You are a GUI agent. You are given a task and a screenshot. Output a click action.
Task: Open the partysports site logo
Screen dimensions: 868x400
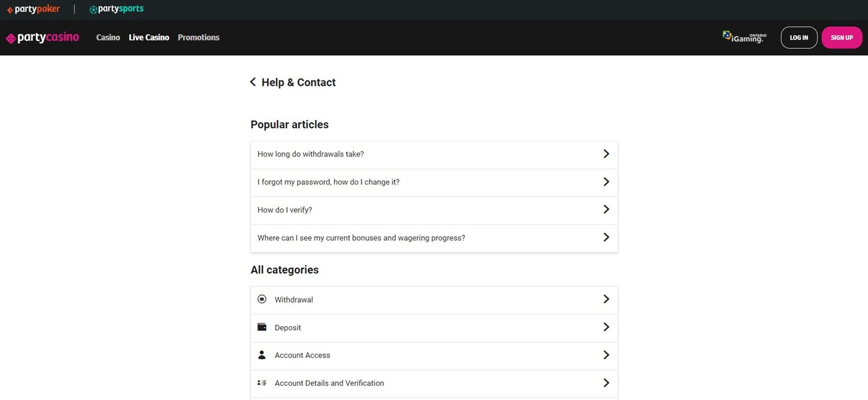click(116, 9)
